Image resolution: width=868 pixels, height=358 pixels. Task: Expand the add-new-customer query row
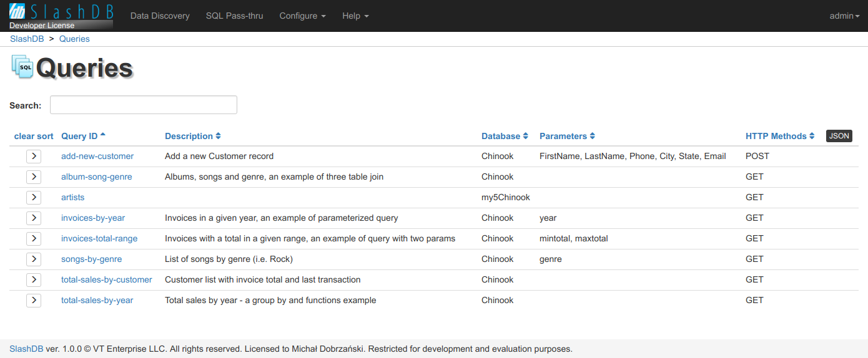coord(34,157)
